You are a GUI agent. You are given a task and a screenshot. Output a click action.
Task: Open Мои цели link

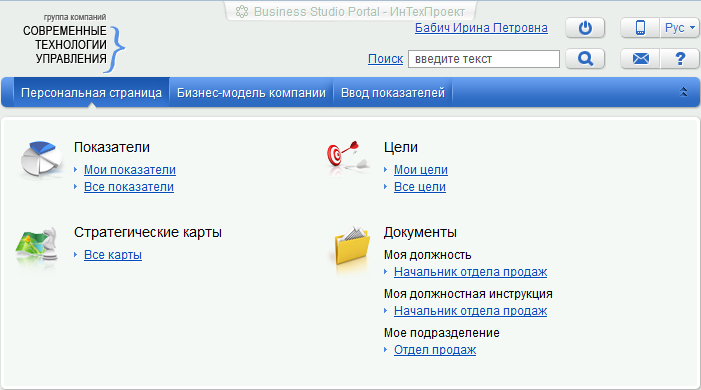pos(421,170)
